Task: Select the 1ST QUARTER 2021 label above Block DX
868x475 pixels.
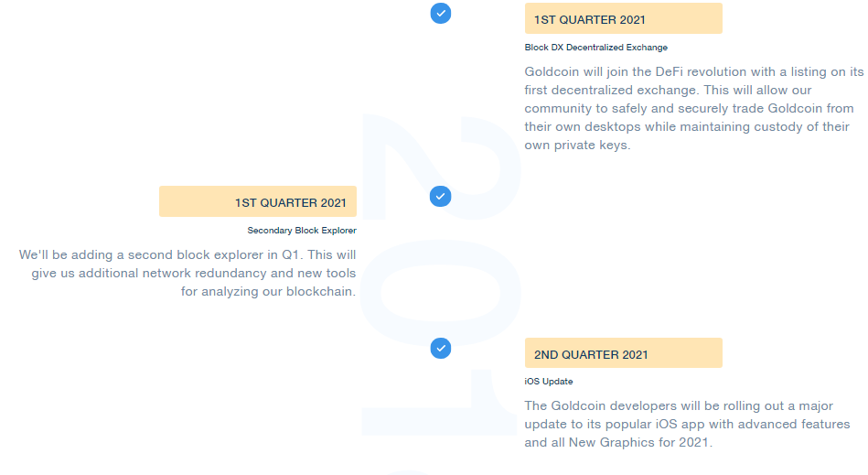Action: [623, 18]
